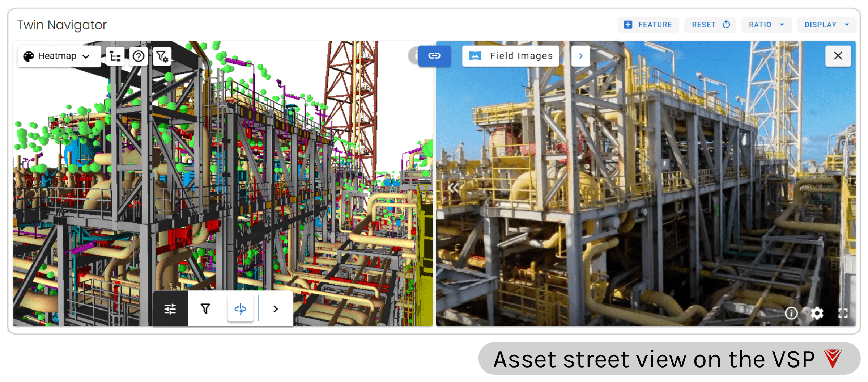Expand the RATIO dropdown

[766, 25]
